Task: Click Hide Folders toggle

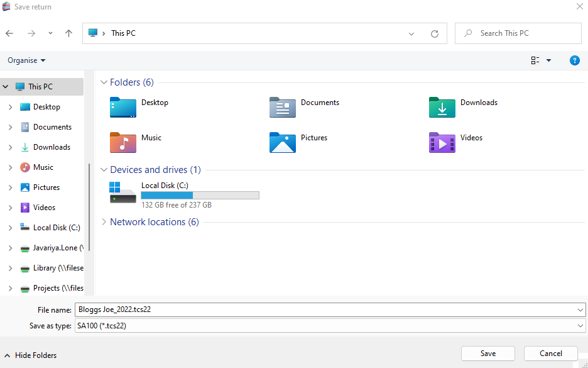Action: [x=30, y=355]
